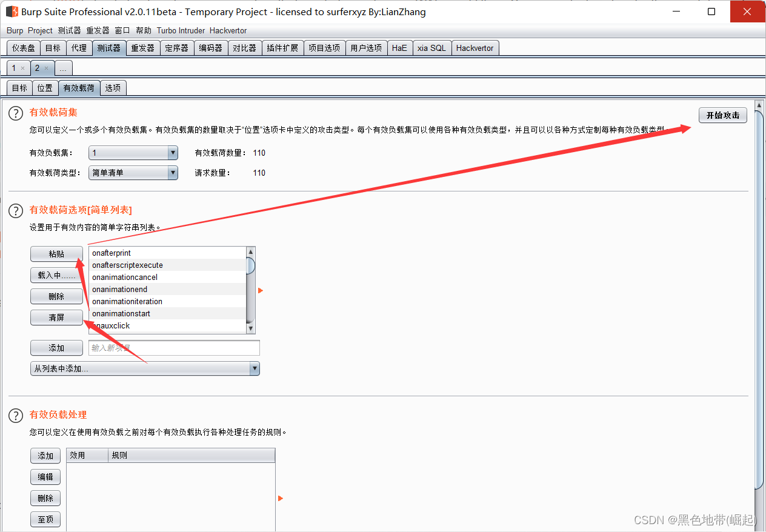Click the 有效负载处理 help question mark icon
Image resolution: width=766 pixels, height=532 pixels.
tap(15, 416)
